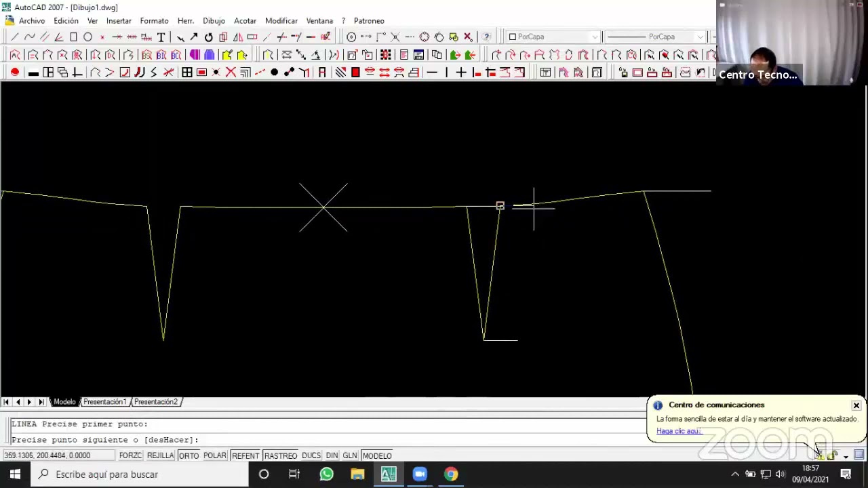Viewport: 868px width, 488px height.
Task: Click the large red X icon
Action: tap(231, 73)
